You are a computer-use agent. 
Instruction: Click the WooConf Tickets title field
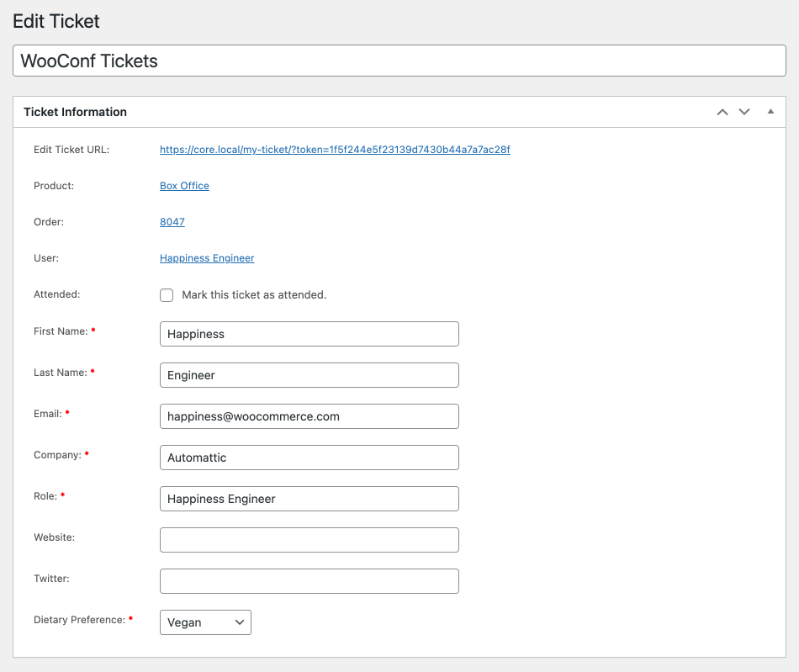coord(399,61)
